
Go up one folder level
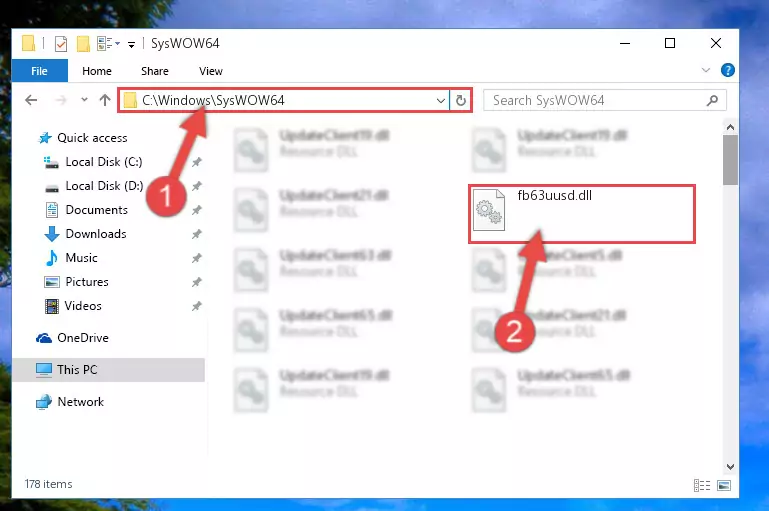(104, 100)
